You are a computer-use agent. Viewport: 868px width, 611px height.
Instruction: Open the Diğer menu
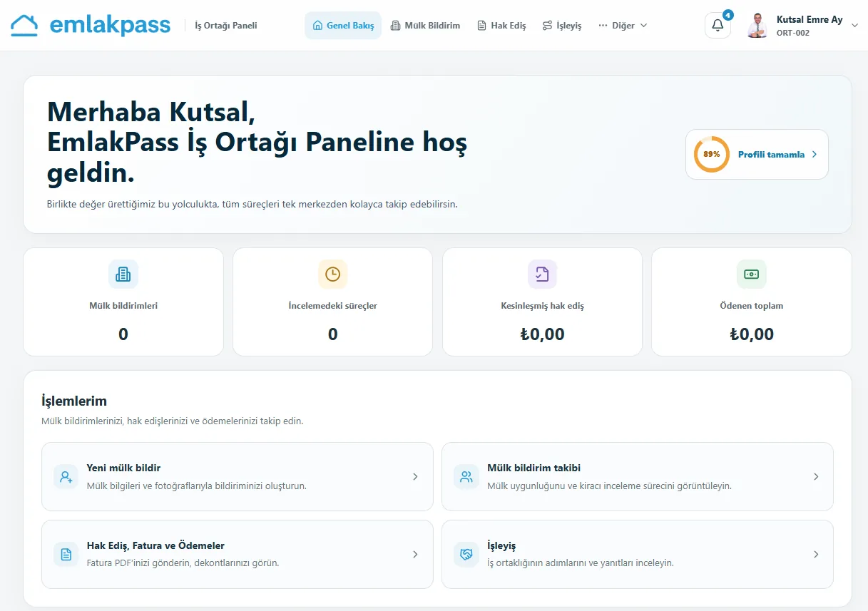click(x=623, y=26)
